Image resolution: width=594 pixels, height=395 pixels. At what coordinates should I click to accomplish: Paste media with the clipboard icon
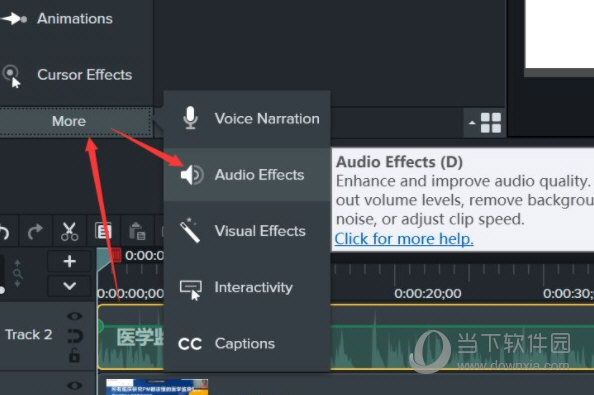[x=137, y=231]
